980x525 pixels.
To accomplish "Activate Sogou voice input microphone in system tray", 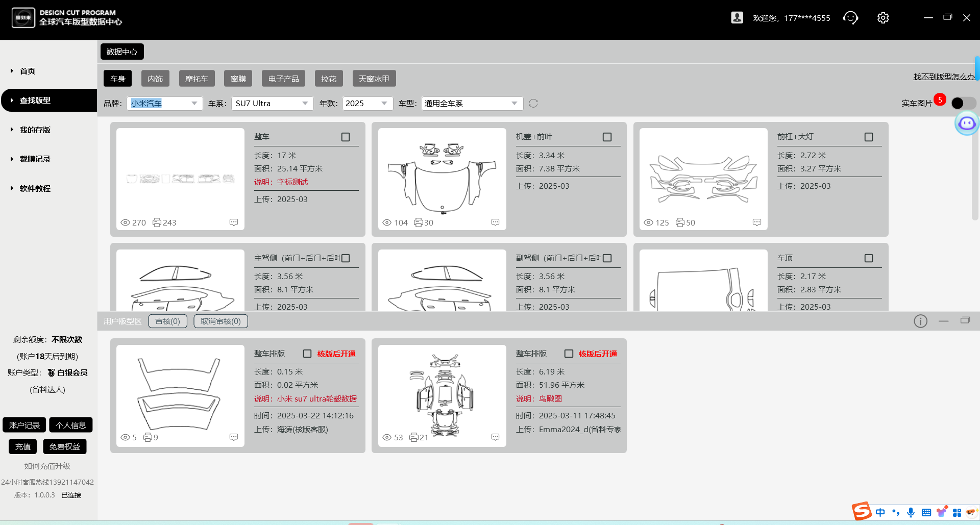I will coord(911,512).
